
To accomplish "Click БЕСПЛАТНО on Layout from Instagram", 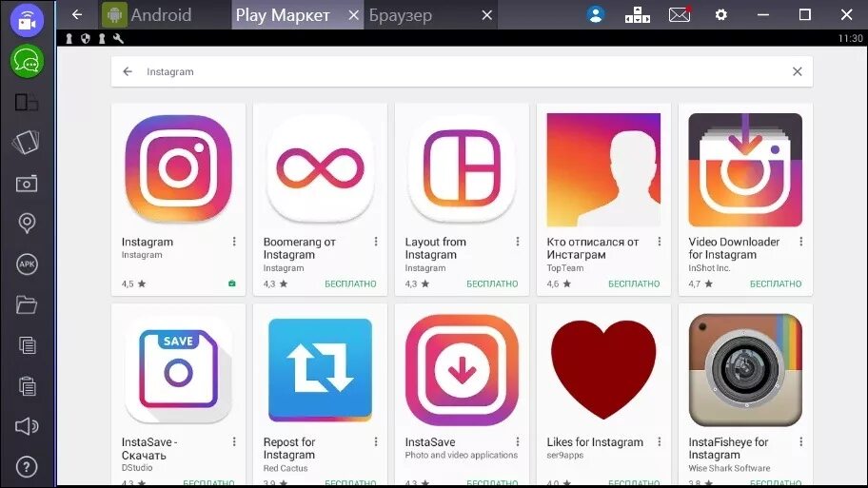I will [492, 283].
